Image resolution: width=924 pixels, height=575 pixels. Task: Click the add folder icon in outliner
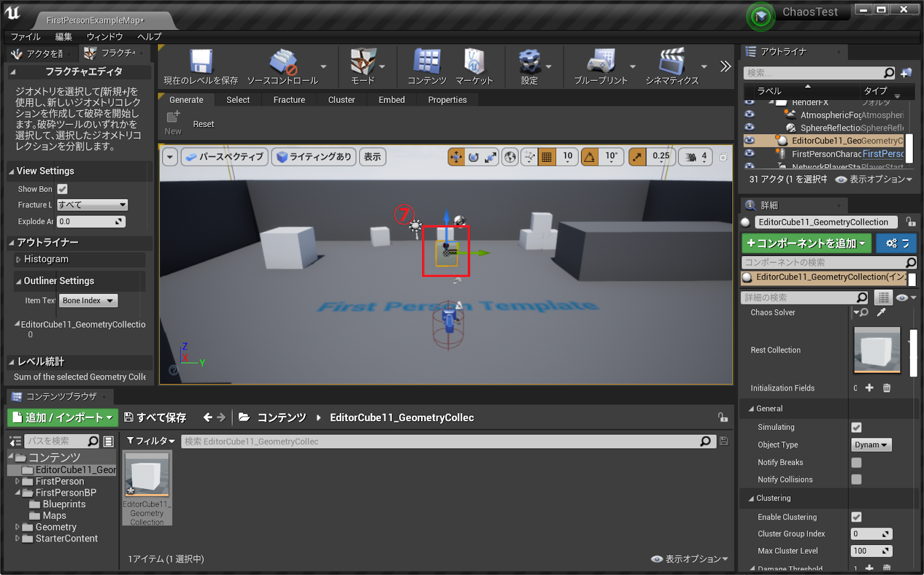click(x=906, y=73)
